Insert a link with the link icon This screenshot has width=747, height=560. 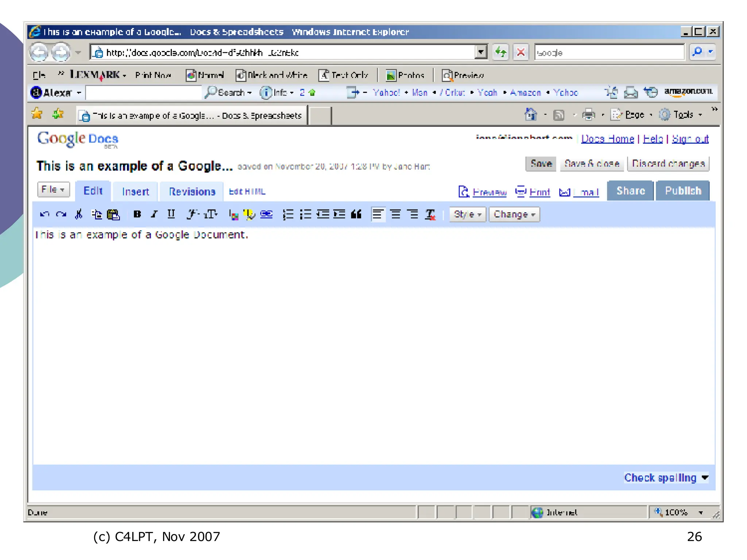tap(267, 214)
